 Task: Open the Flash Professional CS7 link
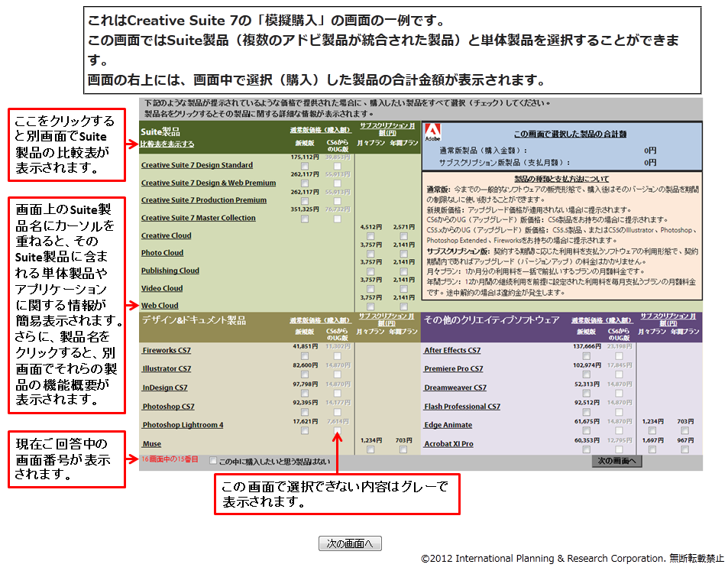(x=461, y=407)
